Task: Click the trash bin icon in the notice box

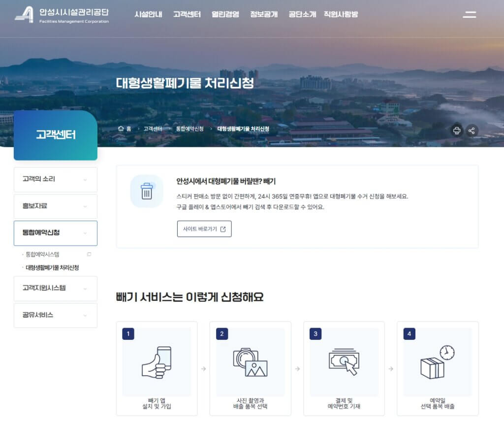Action: pos(146,190)
